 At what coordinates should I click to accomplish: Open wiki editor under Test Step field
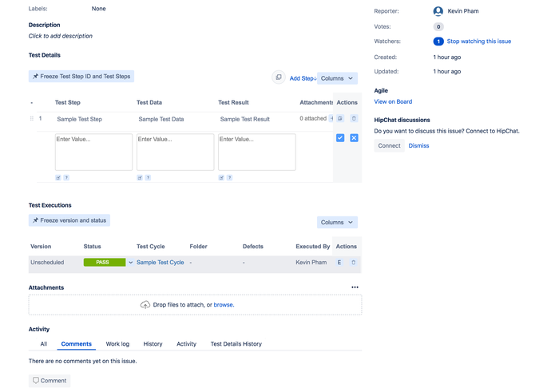(58, 177)
